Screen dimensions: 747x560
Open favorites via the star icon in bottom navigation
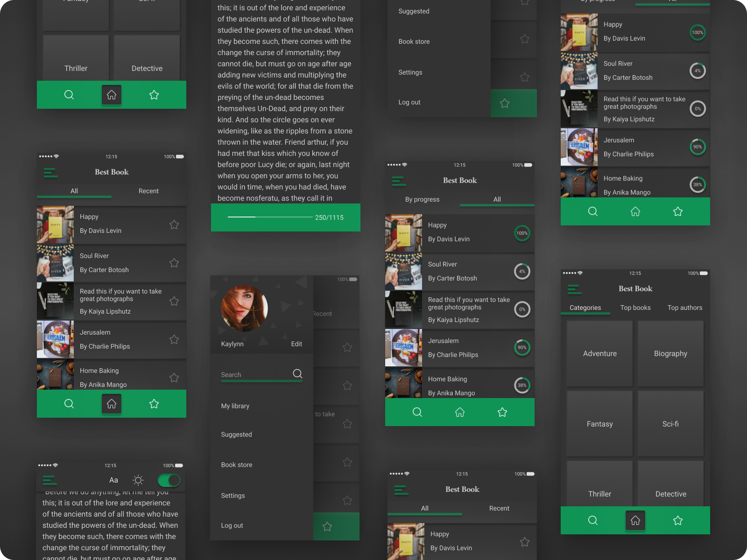(x=154, y=404)
